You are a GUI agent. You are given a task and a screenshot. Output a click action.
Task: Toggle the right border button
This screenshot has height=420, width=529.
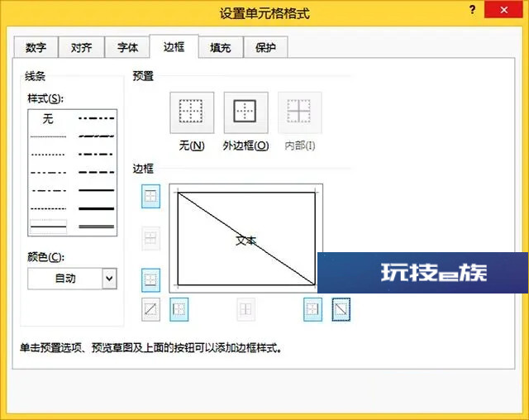pos(312,309)
